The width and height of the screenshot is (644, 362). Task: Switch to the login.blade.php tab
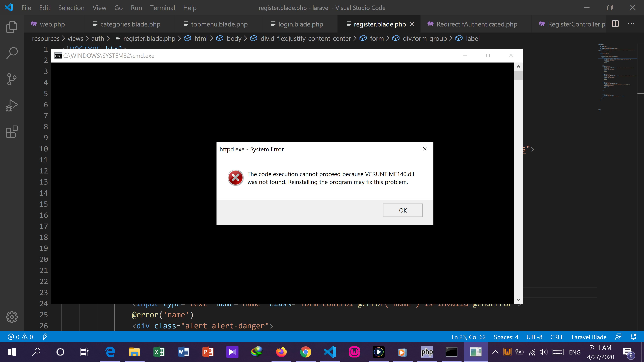[300, 24]
